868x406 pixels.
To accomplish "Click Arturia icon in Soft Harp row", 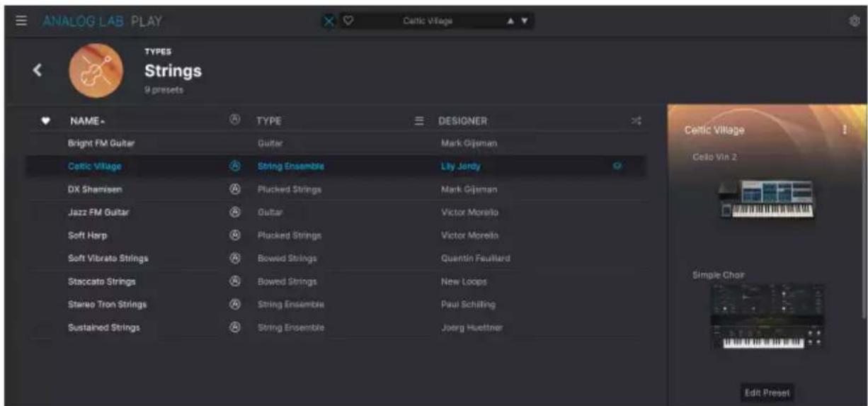I will [236, 235].
